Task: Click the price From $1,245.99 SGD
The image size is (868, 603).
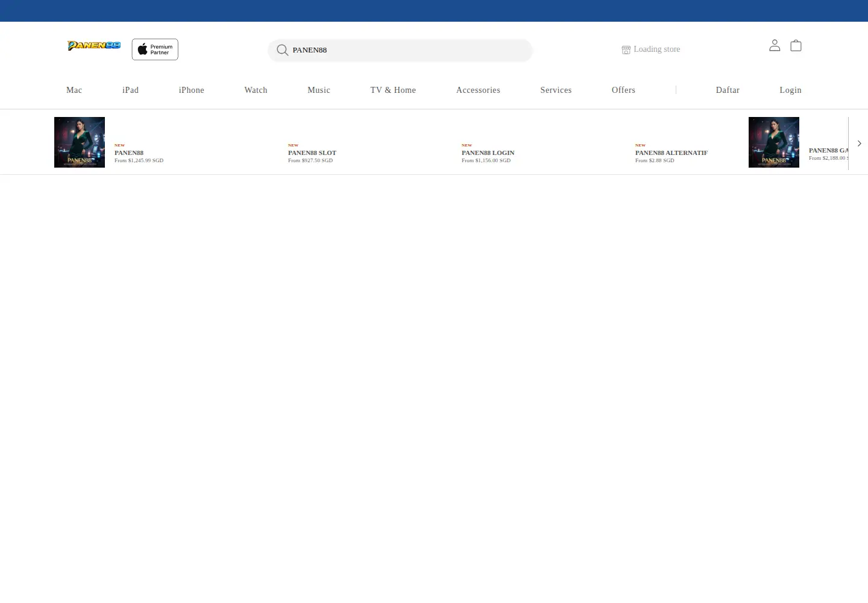Action: [x=139, y=160]
